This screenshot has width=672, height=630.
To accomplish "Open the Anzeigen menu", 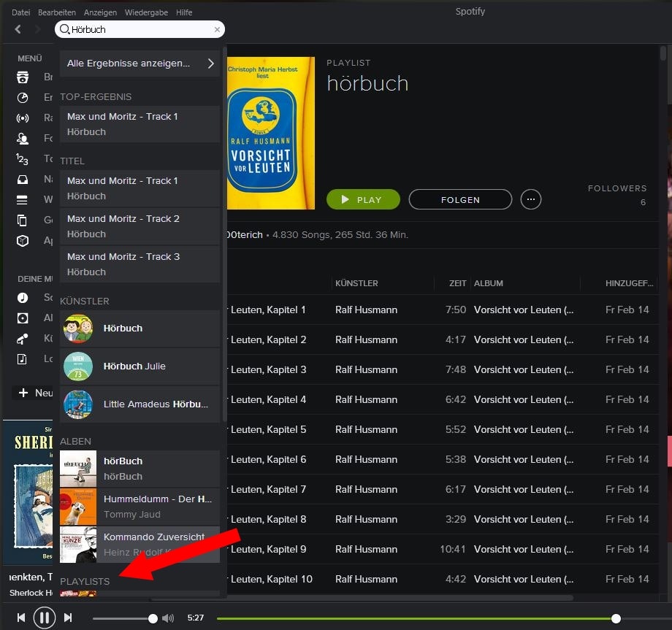I will click(100, 12).
